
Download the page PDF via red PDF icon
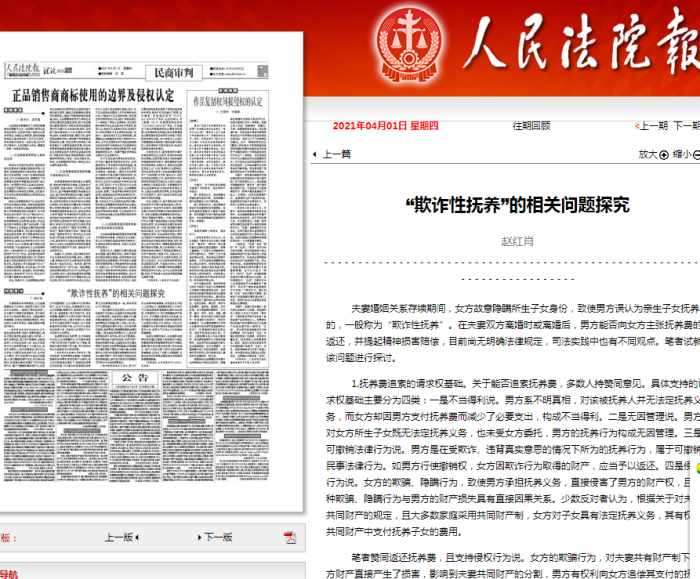coord(289,537)
